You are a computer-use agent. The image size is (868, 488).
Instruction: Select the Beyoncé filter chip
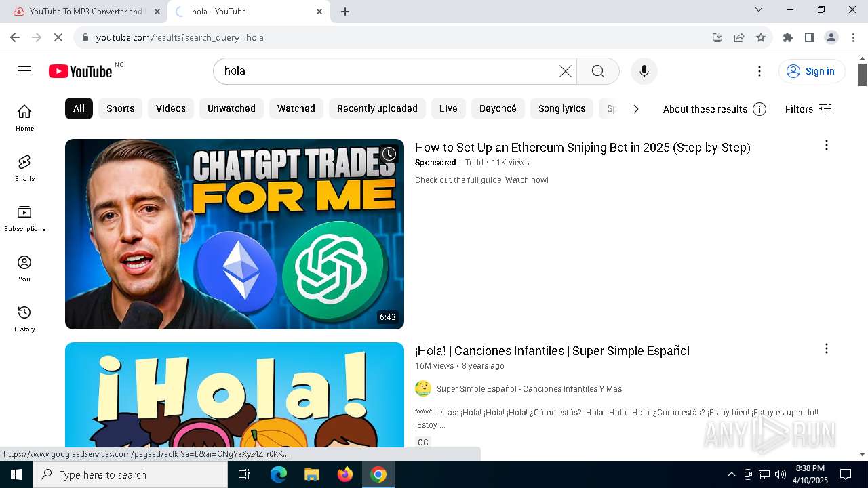tap(498, 108)
